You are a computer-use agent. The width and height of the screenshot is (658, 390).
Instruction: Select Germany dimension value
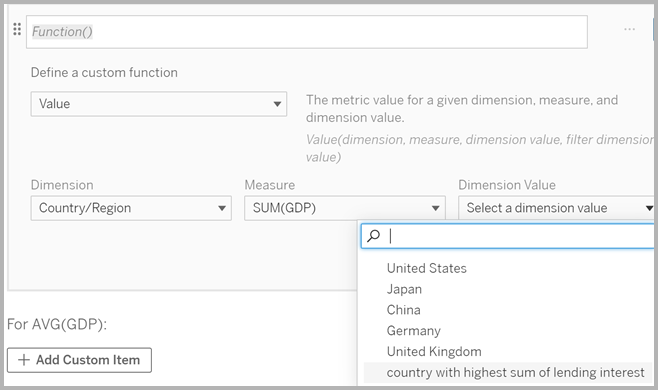[413, 331]
